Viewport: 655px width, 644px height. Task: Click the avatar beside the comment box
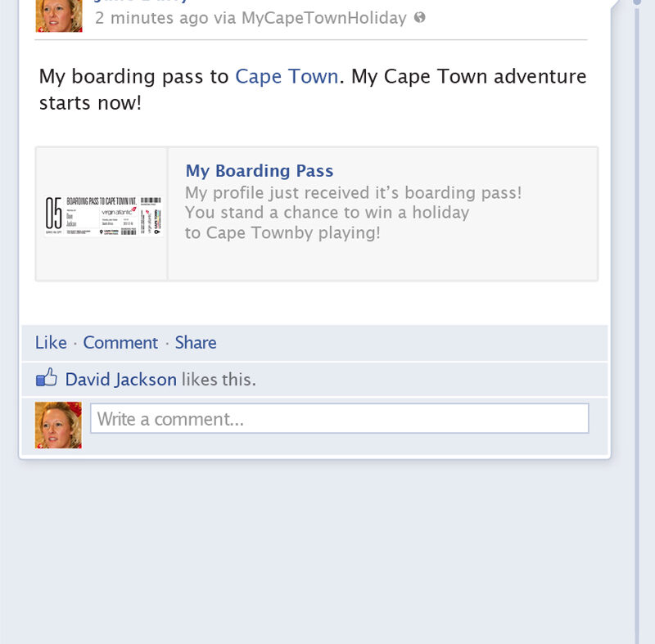coord(58,425)
